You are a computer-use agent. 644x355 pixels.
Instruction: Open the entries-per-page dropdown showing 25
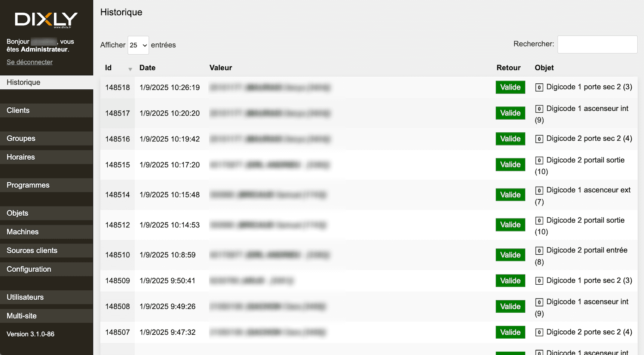click(x=138, y=45)
